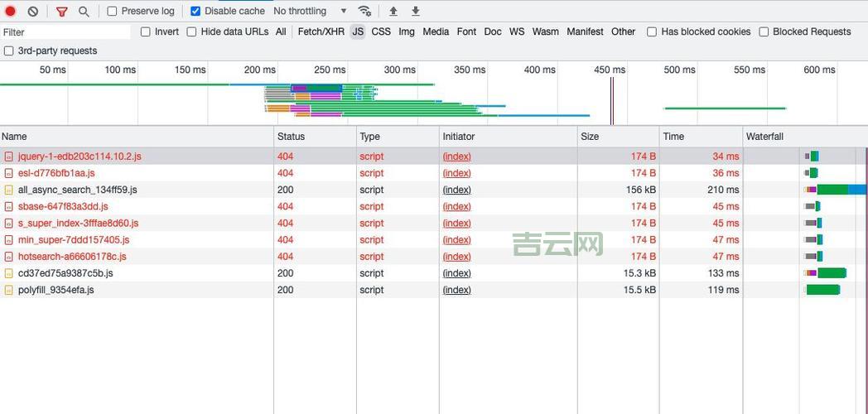Clear the network log

(32, 12)
